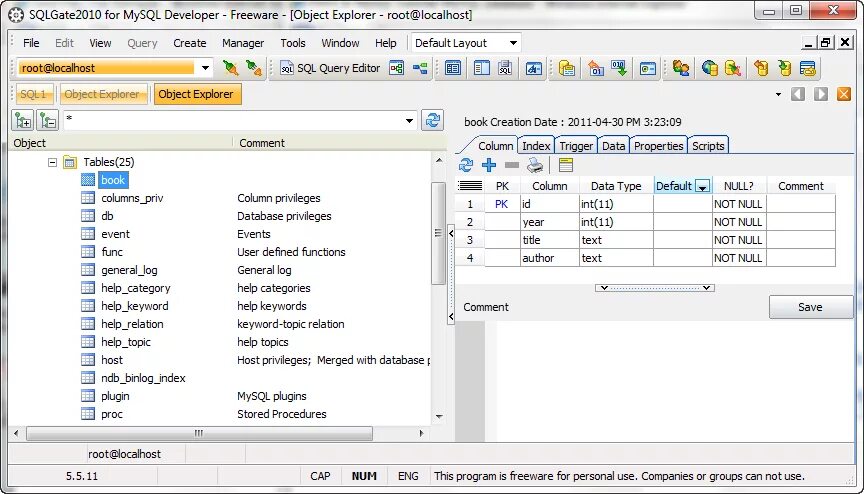Click the disconnect plug icon in the toolbar
The height and width of the screenshot is (494, 864).
[253, 68]
